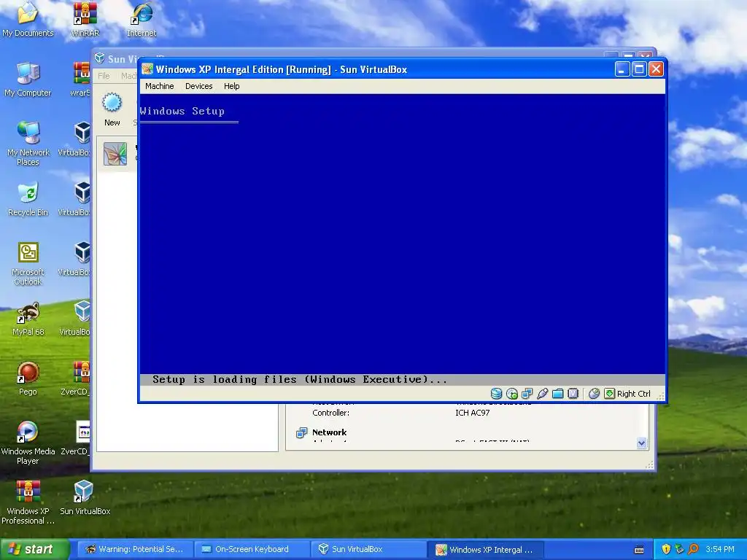Click Windows XP Intergal taskbar button
The width and height of the screenshot is (747, 560).
click(x=485, y=549)
